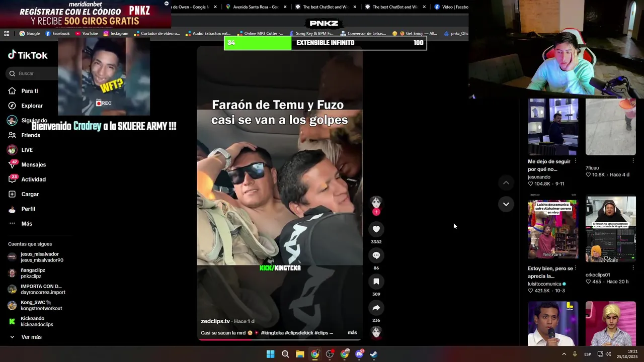
Task: Open the Instagram bookmark
Action: pyautogui.click(x=116, y=34)
